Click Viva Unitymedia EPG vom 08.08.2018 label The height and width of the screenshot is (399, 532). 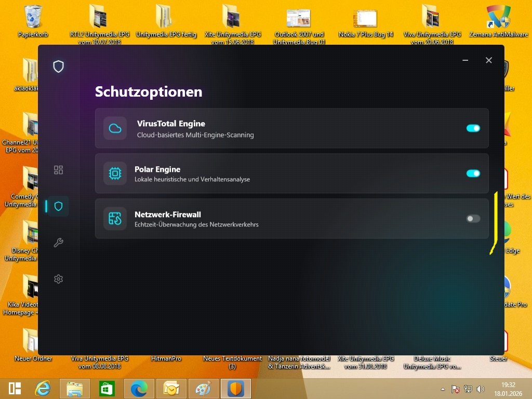tap(99, 362)
